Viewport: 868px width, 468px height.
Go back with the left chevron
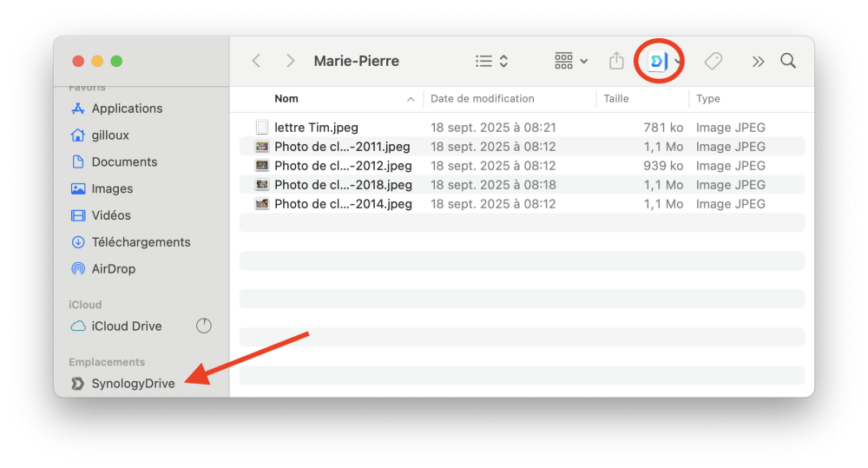(x=256, y=61)
